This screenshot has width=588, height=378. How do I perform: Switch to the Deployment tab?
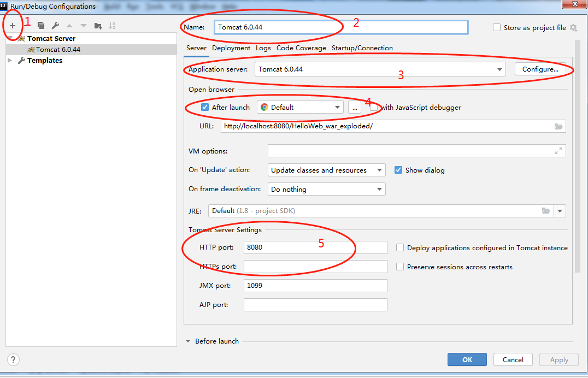pos(231,48)
